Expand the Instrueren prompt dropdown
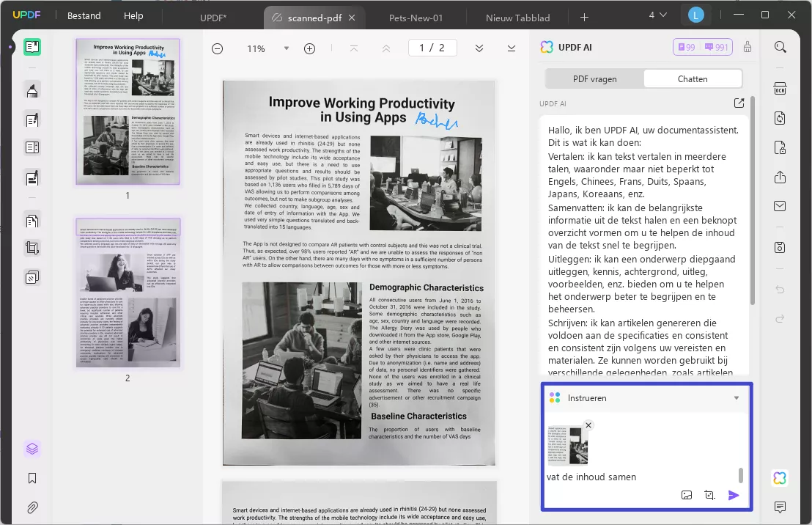This screenshot has height=525, width=812. [737, 398]
